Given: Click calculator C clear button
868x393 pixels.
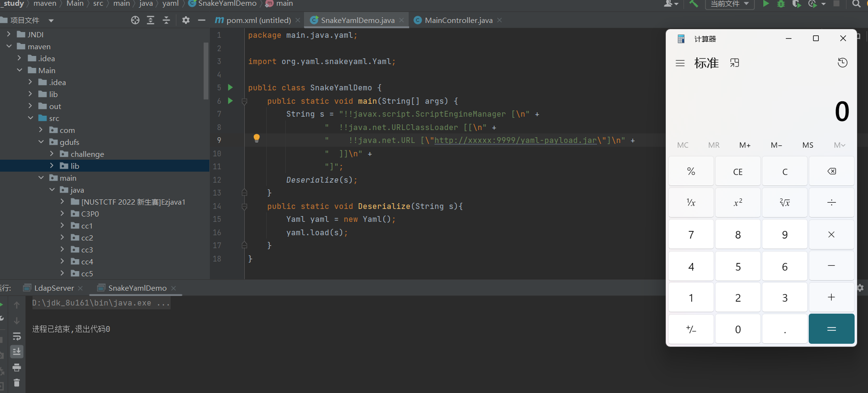Looking at the screenshot, I should tap(785, 171).
